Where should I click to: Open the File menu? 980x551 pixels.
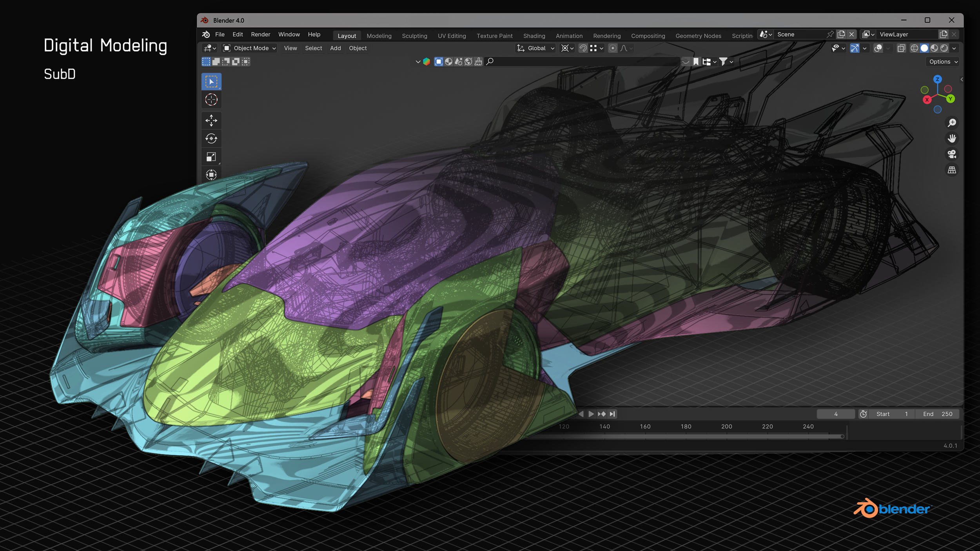220,34
